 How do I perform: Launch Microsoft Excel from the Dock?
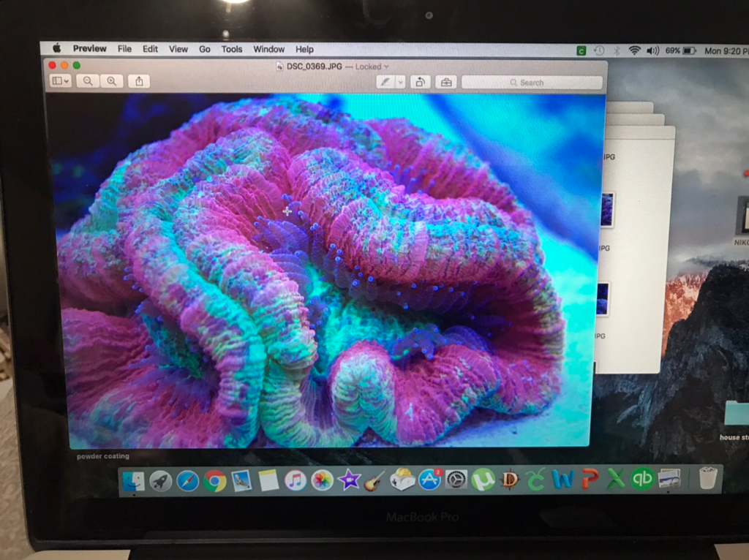[616, 479]
